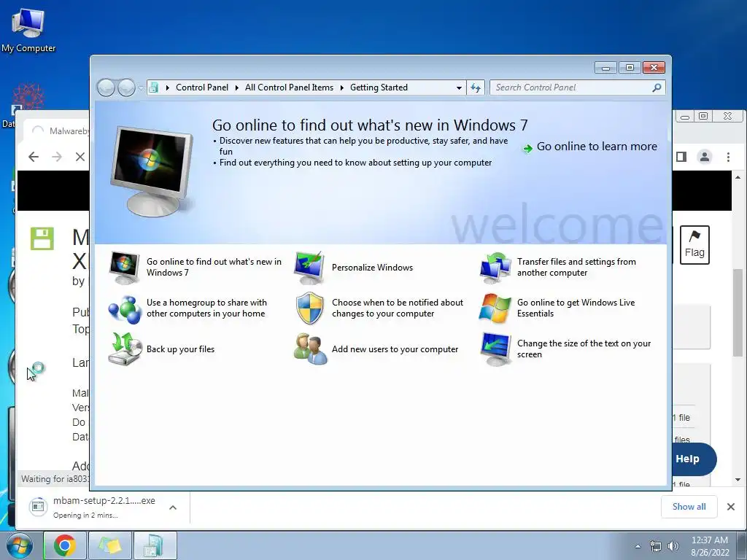Click Go online to get Windows Live Essentials text
This screenshot has width=747, height=560.
(x=576, y=308)
